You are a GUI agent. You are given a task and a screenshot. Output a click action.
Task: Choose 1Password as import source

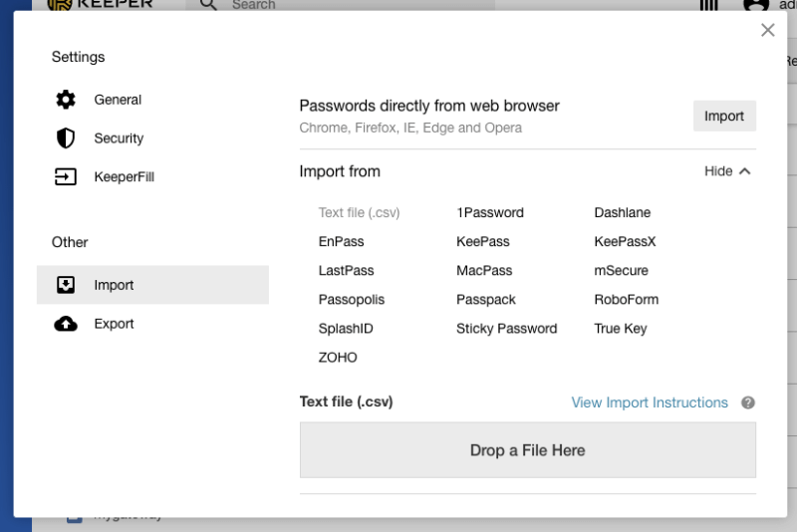[490, 212]
